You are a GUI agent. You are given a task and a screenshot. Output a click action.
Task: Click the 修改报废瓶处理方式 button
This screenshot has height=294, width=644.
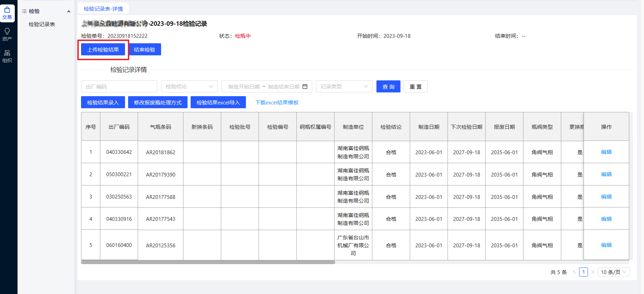(x=158, y=102)
